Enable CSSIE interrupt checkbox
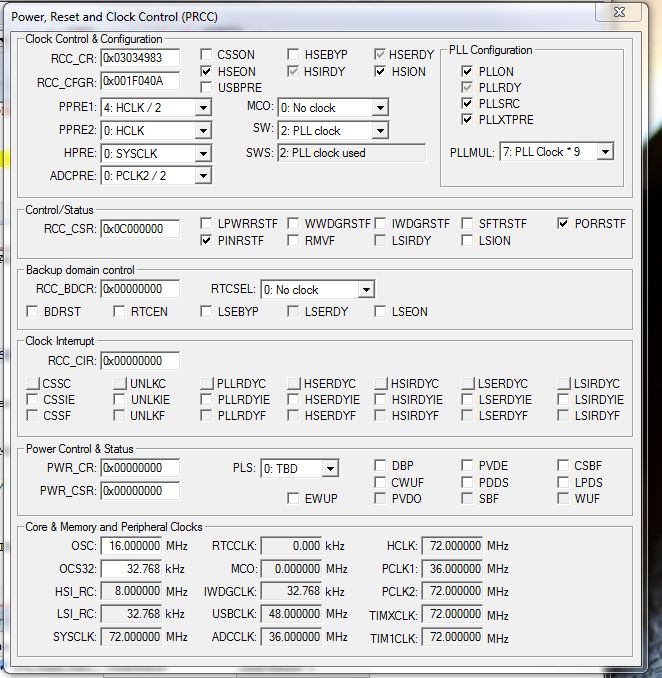The height and width of the screenshot is (678, 662). [32, 399]
